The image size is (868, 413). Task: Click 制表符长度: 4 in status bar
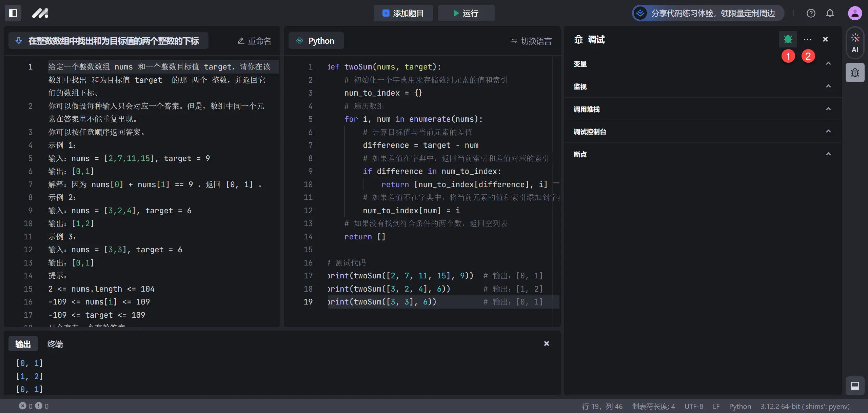click(653, 406)
